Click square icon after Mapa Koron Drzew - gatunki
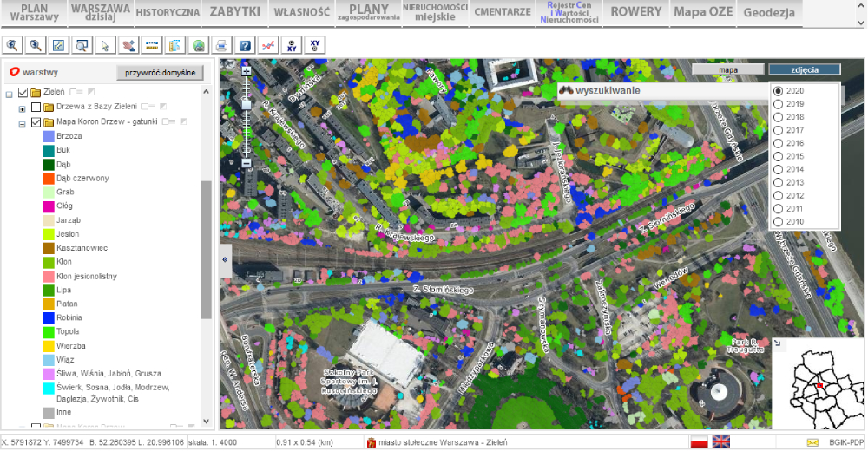 tap(183, 121)
